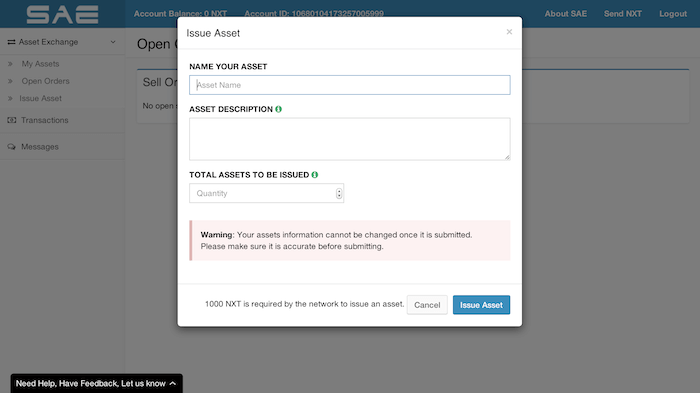Log out using the Logout link
700x393 pixels.
coord(673,14)
